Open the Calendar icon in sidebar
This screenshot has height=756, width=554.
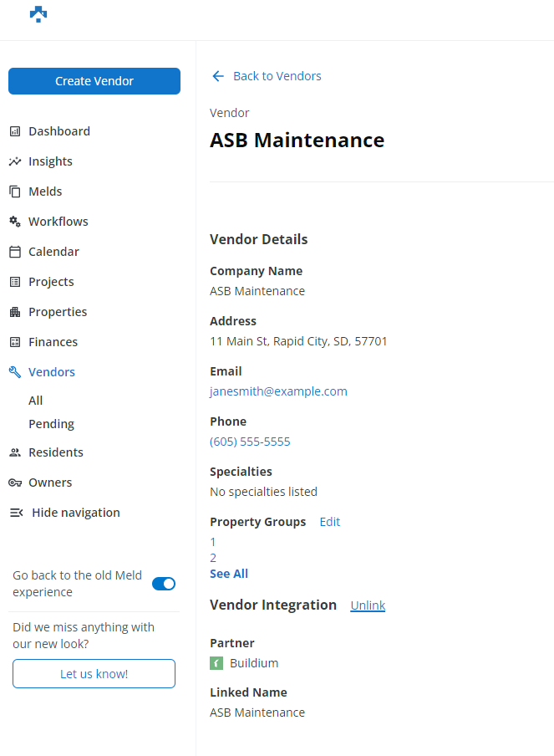coord(14,252)
